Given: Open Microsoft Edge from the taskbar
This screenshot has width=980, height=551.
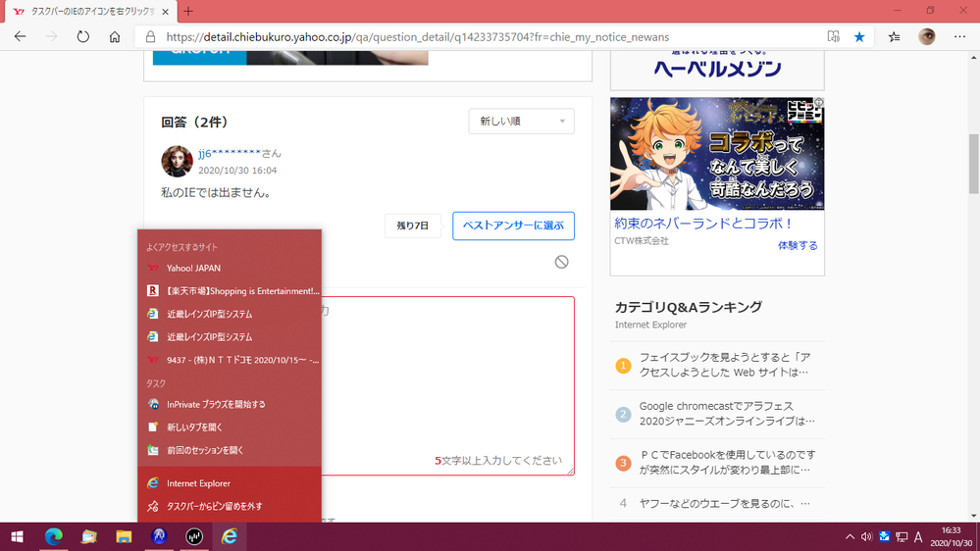Looking at the screenshot, I should pyautogui.click(x=54, y=536).
